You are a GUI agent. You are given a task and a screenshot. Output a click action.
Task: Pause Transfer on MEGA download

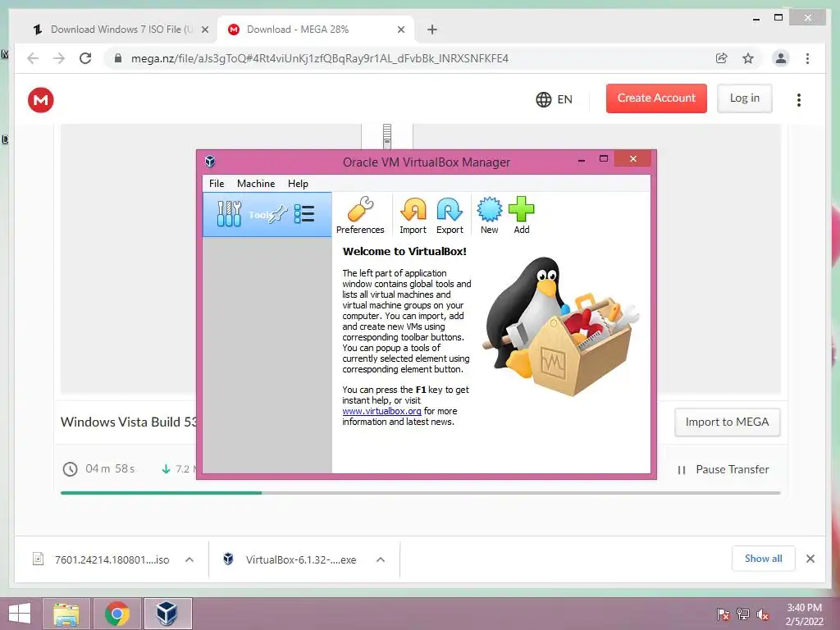pyautogui.click(x=724, y=469)
